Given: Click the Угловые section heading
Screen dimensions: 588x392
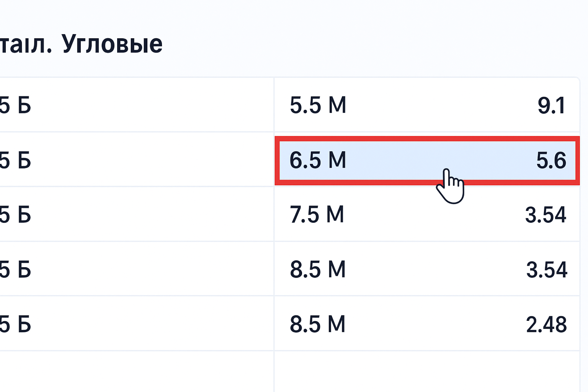Looking at the screenshot, I should click(x=112, y=44).
